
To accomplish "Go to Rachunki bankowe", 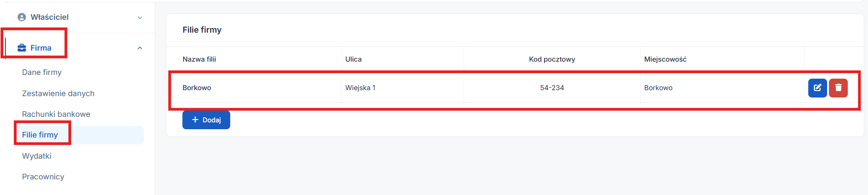I will (x=56, y=114).
